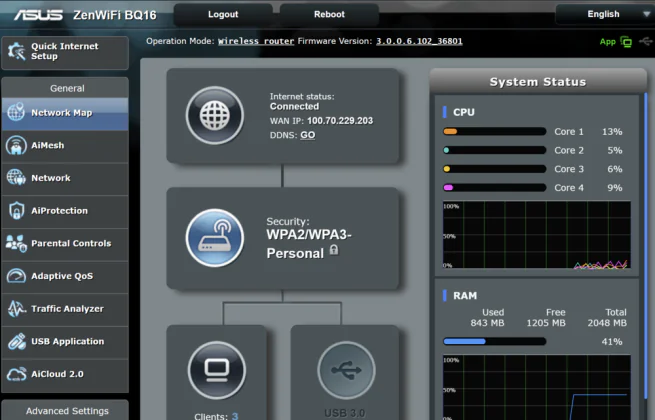This screenshot has width=655, height=420.
Task: Click the AiCloud 2.0 cloud icon
Action: click(x=16, y=374)
